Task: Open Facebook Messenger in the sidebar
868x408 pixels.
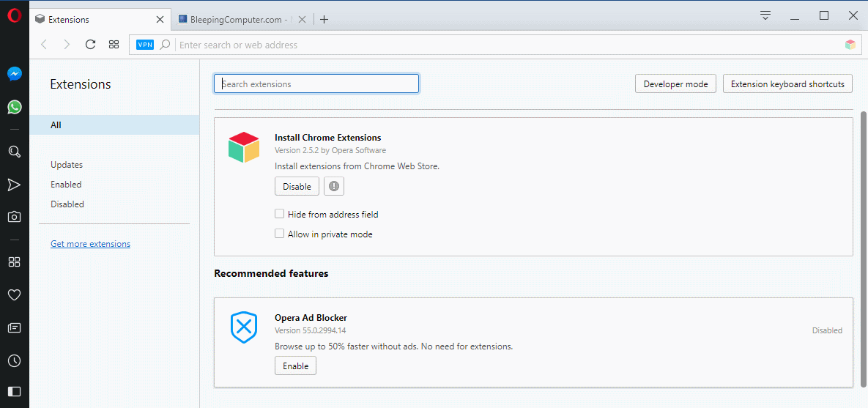Action: click(x=15, y=74)
